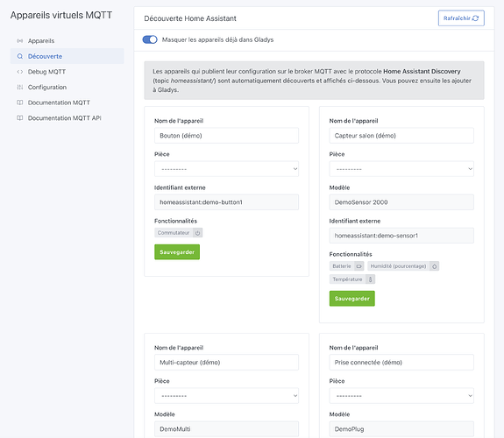The image size is (504, 438).
Task: Click the sliders icon beside Configuration
Action: (20, 87)
